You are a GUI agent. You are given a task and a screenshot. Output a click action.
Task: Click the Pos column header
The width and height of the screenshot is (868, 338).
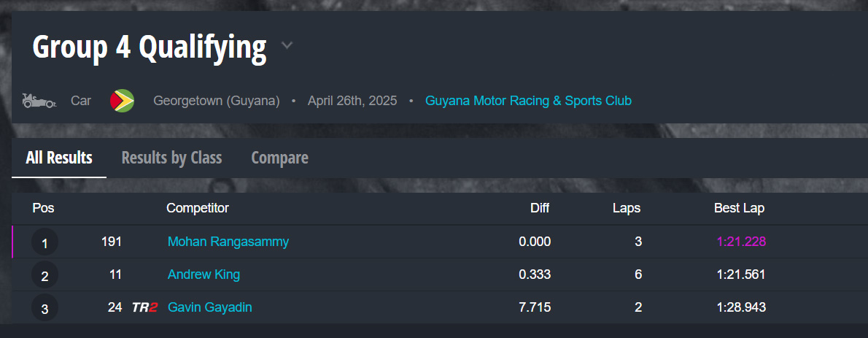point(44,209)
